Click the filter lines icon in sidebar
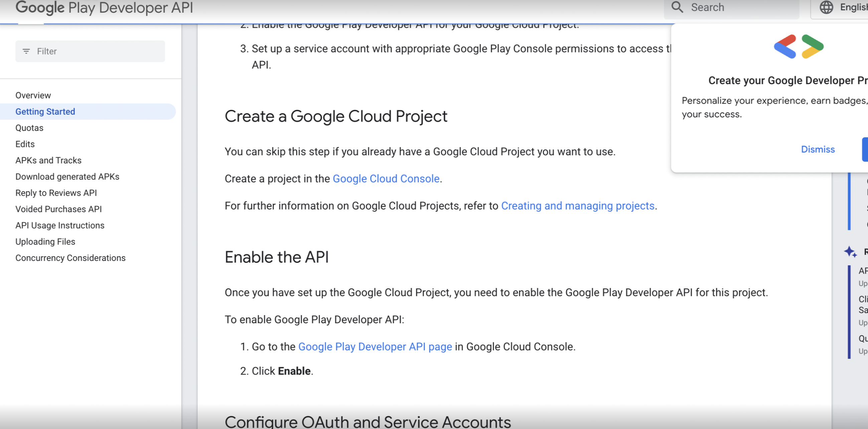868x429 pixels. 26,51
